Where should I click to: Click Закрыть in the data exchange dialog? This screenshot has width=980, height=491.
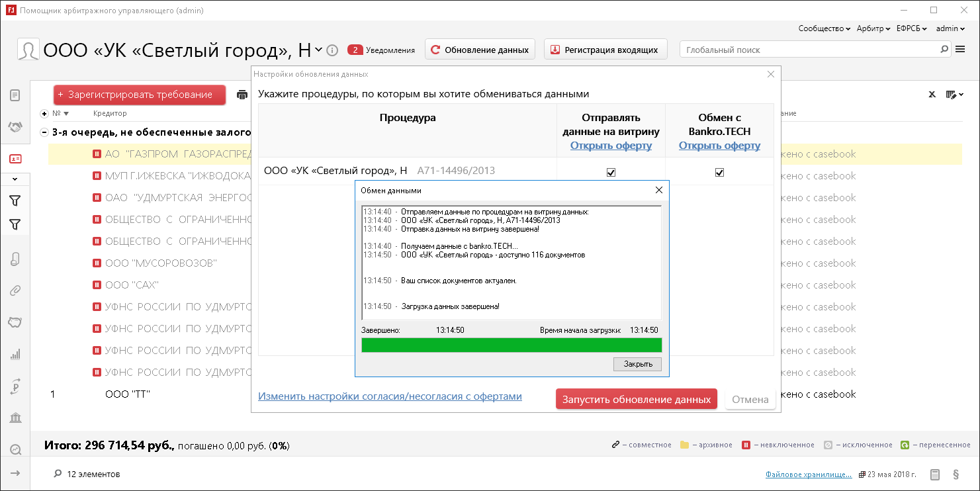coord(637,364)
